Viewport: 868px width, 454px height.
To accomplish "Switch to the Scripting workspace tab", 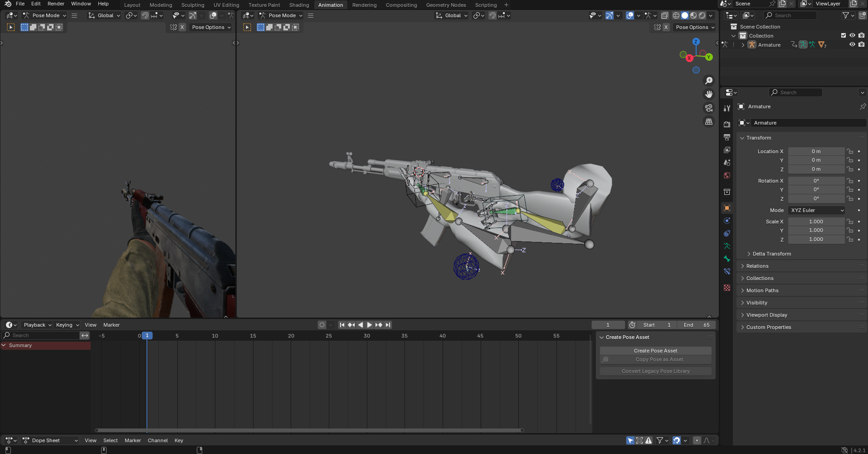I will point(486,5).
